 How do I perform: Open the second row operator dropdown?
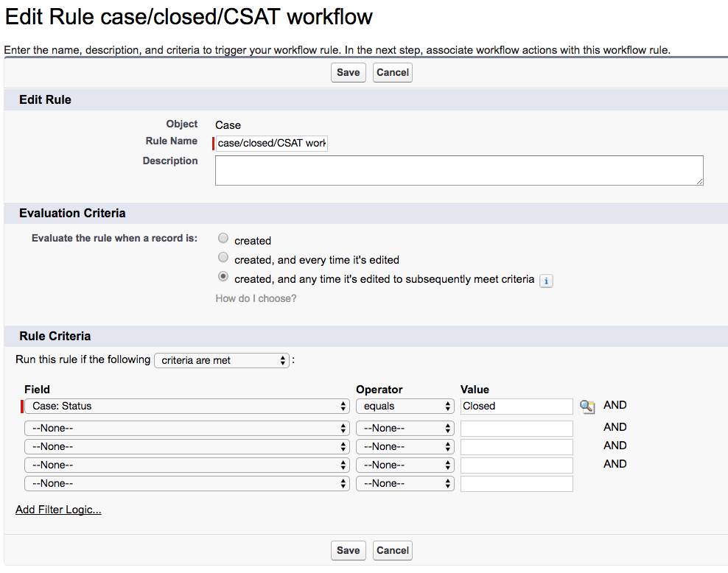click(x=405, y=428)
